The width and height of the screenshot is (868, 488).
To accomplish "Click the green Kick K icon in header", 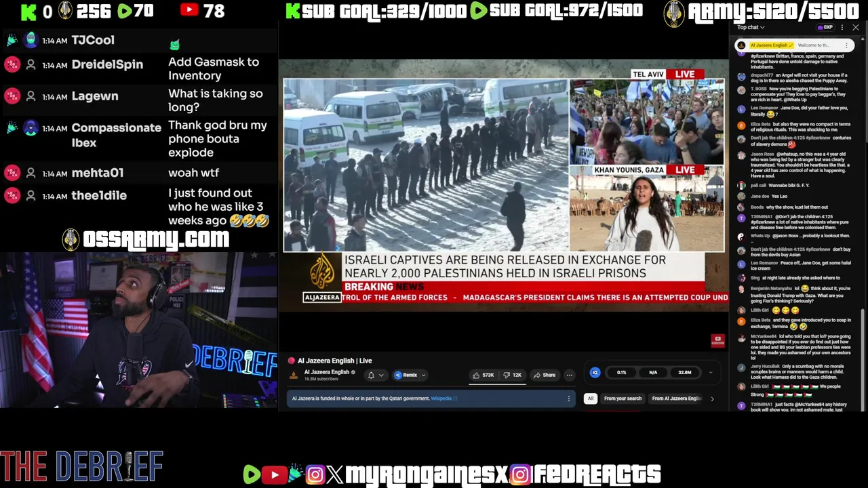I will click(28, 11).
